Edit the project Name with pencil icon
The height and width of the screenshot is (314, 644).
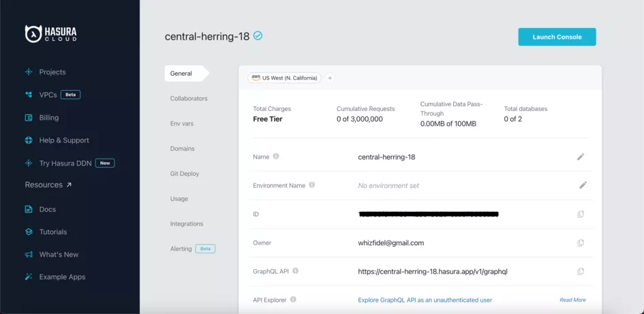(x=581, y=157)
